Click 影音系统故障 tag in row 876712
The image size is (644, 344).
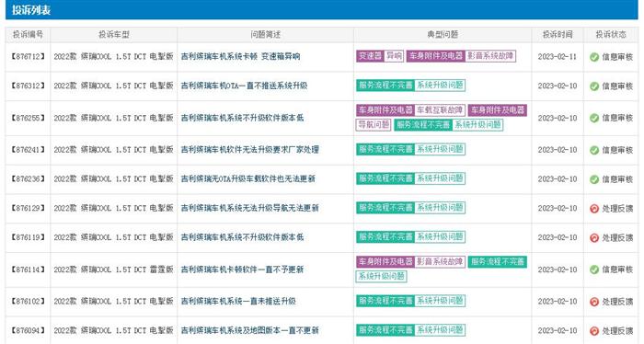pos(490,56)
